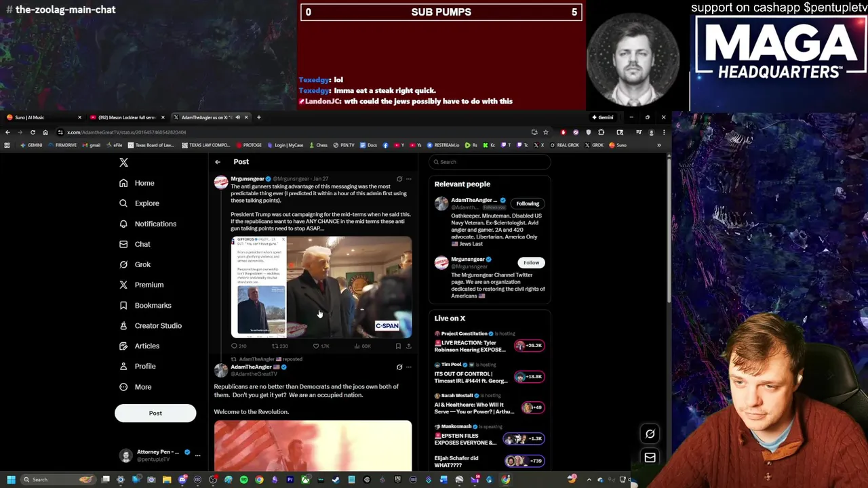The width and height of the screenshot is (868, 488).
Task: Follow Mrgunsngear in Relevant people
Action: pos(531,262)
